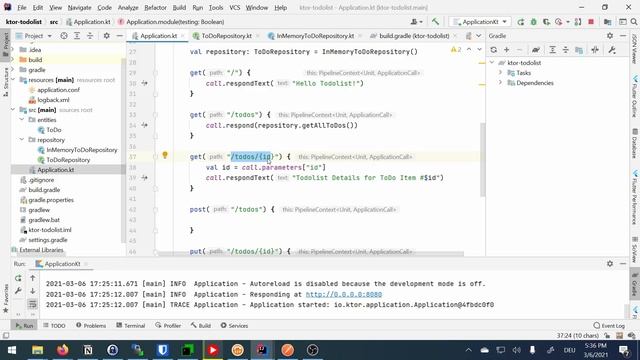
Task: Go to next highlighted warning arrow
Action: [x=479, y=49]
